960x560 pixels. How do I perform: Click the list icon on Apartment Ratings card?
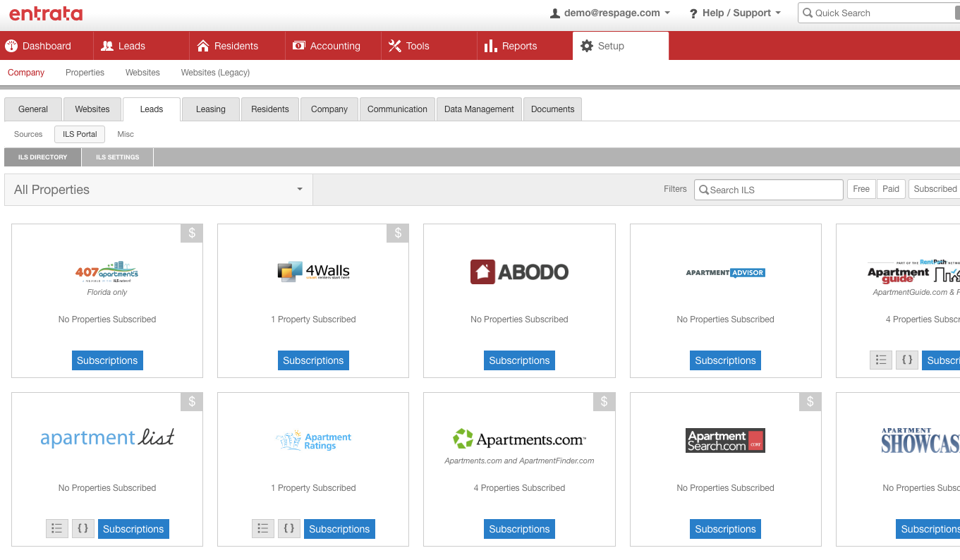tap(263, 528)
